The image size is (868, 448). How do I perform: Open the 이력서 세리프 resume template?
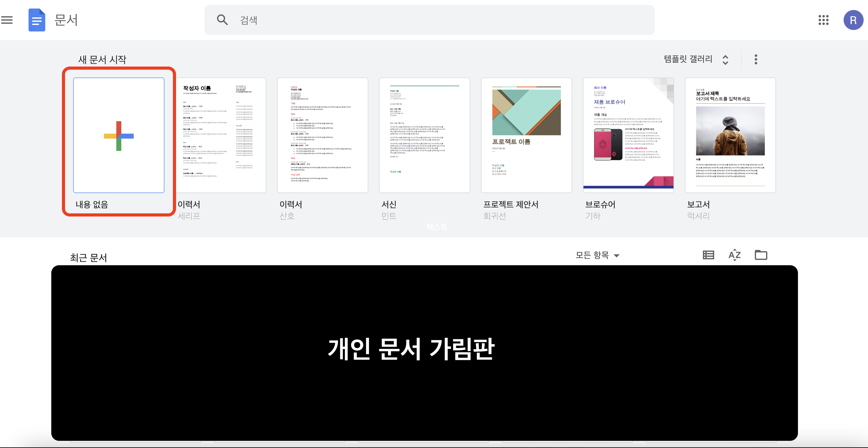point(221,135)
